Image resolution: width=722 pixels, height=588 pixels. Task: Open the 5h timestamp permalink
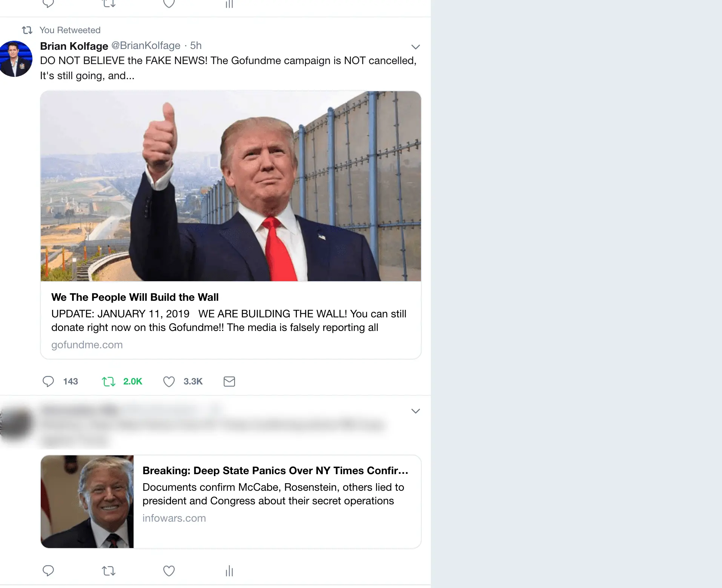(x=196, y=46)
